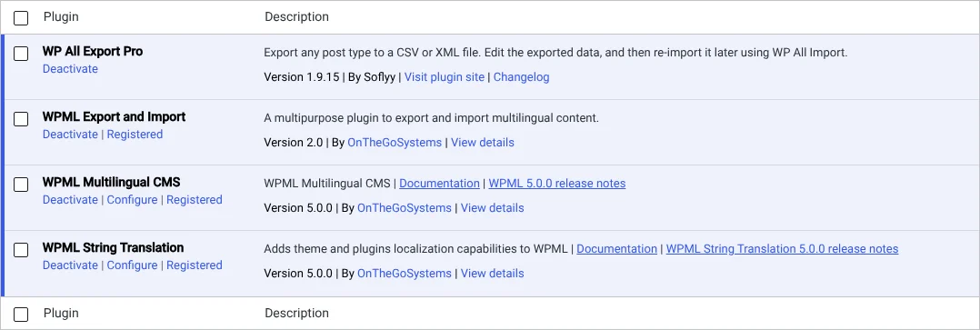Click the 'A multipurpose plugin to export' description
The height and width of the screenshot is (330, 980).
(x=431, y=117)
